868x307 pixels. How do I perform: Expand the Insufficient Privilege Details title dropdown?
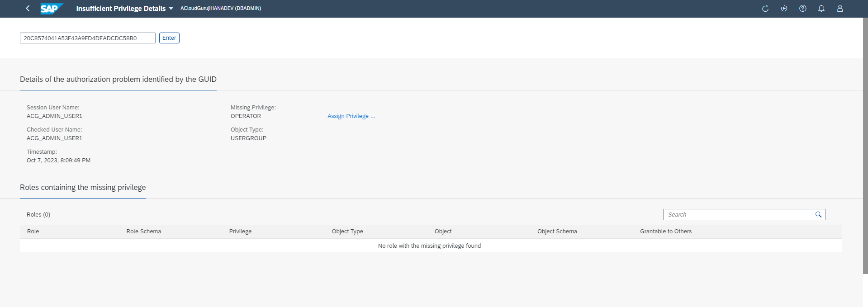pyautogui.click(x=171, y=9)
